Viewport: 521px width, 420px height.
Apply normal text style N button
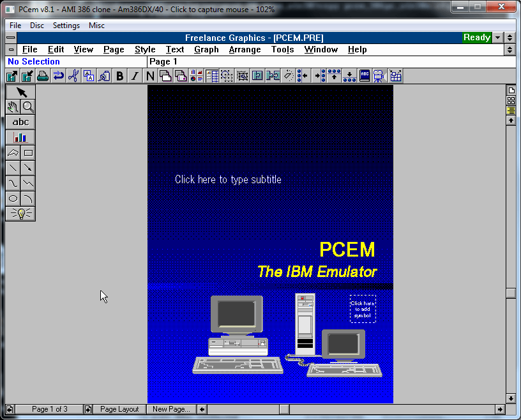coord(150,76)
